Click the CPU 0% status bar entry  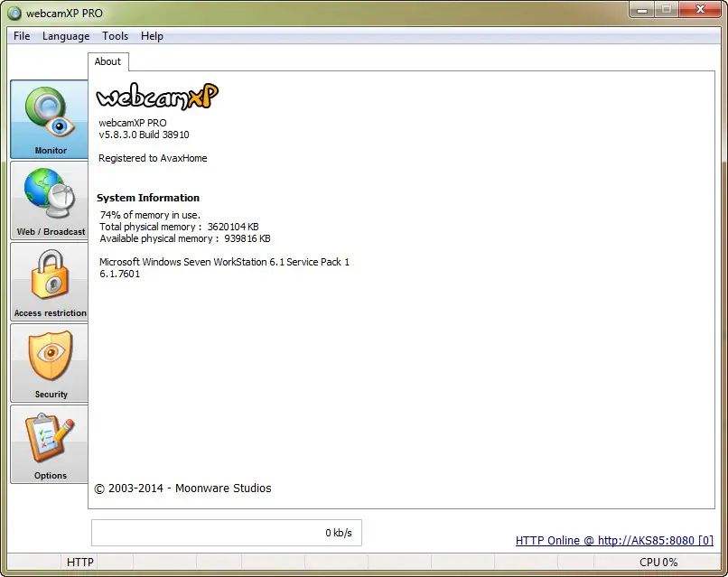point(658,563)
